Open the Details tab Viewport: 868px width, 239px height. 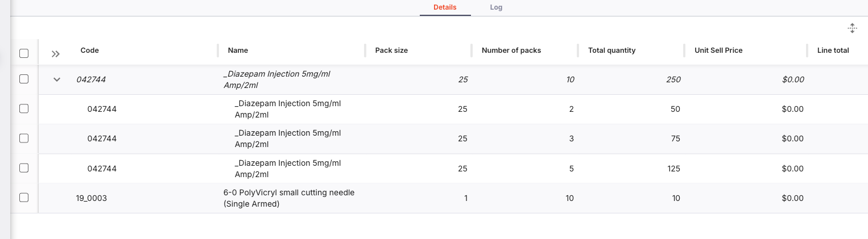coord(445,7)
